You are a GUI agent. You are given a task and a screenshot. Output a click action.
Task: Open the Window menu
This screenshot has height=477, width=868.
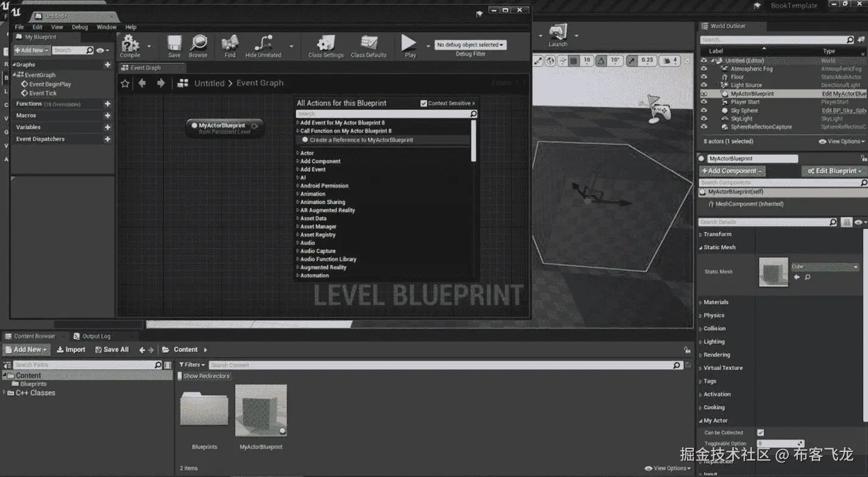tap(107, 27)
